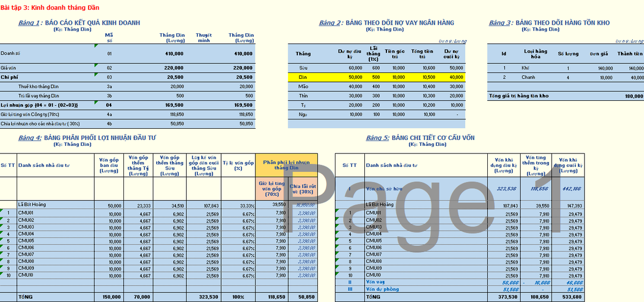This screenshot has width=644, height=302.
Task: Select the red title "Bài tập 3: Kinh doanh tháng Dần"
Action: pos(50,9)
